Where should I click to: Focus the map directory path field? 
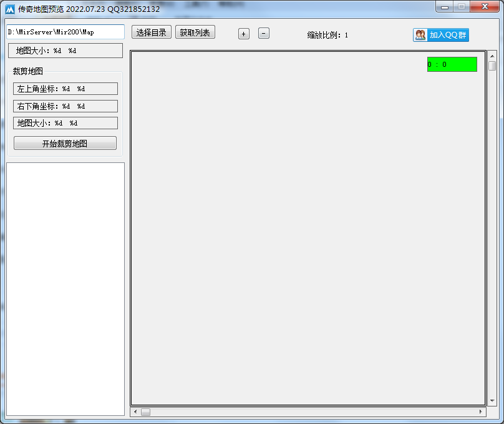[65, 32]
